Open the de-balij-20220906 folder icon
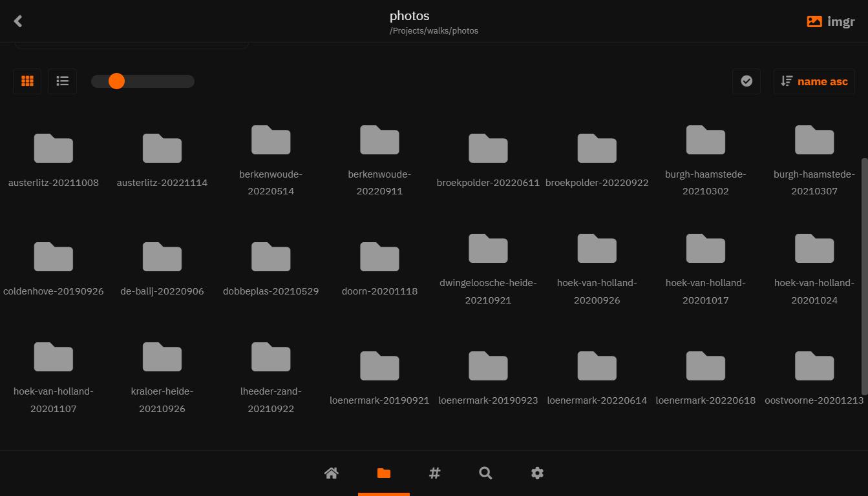This screenshot has height=496, width=868. click(162, 256)
